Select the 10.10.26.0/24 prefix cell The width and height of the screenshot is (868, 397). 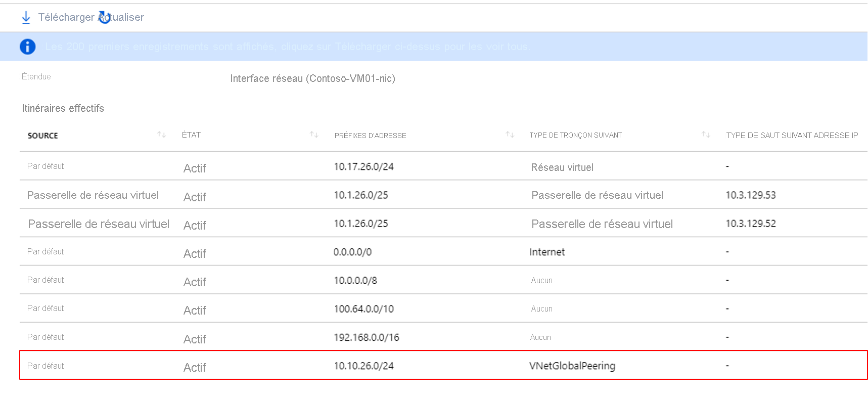363,366
